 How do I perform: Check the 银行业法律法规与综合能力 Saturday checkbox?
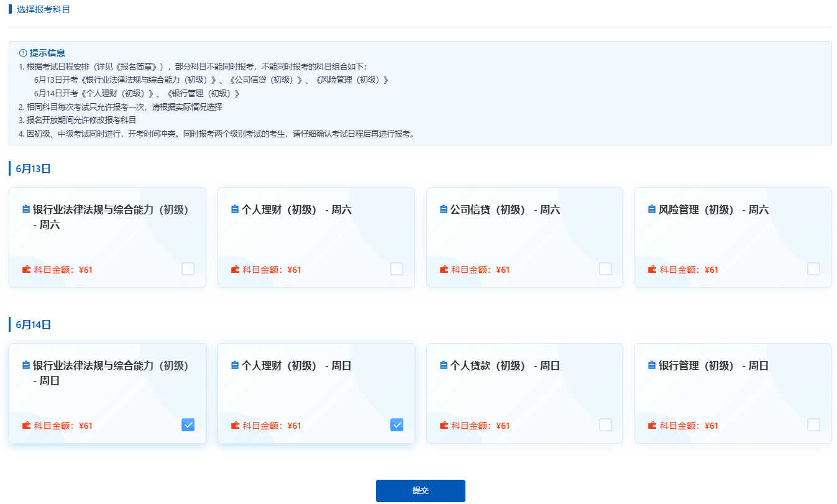coord(188,269)
